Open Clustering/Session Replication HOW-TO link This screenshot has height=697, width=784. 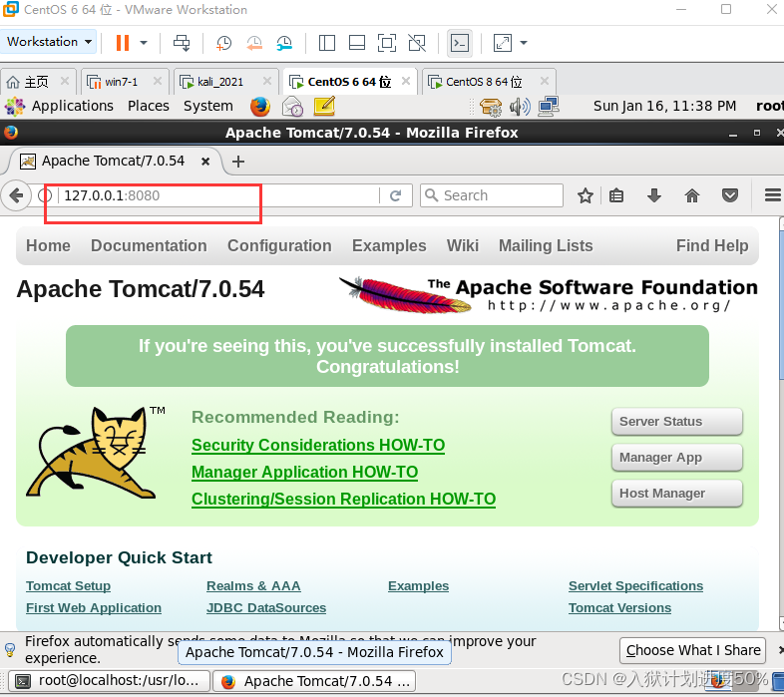point(343,499)
